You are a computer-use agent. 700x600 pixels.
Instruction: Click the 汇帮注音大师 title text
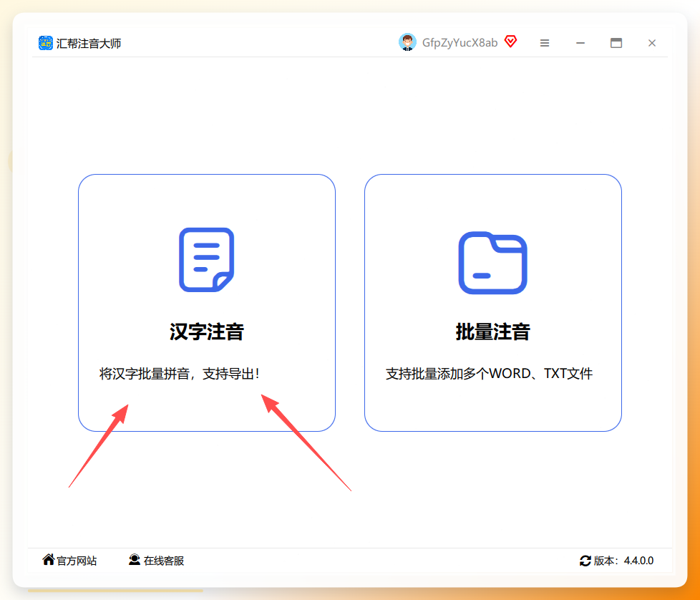(x=89, y=43)
